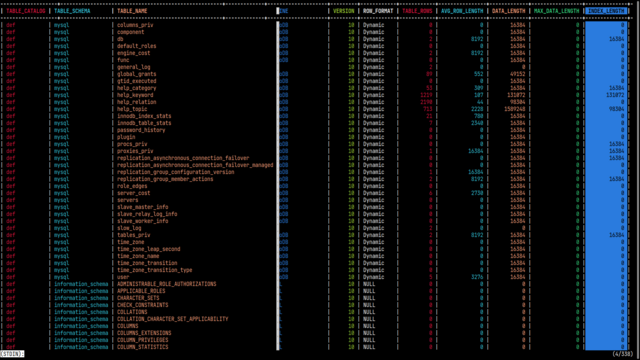Select the ADMINISTRABLE_ROLE_AUTHORIZATIONS table name
Image resolution: width=640 pixels, height=360 pixels.
tap(167, 284)
